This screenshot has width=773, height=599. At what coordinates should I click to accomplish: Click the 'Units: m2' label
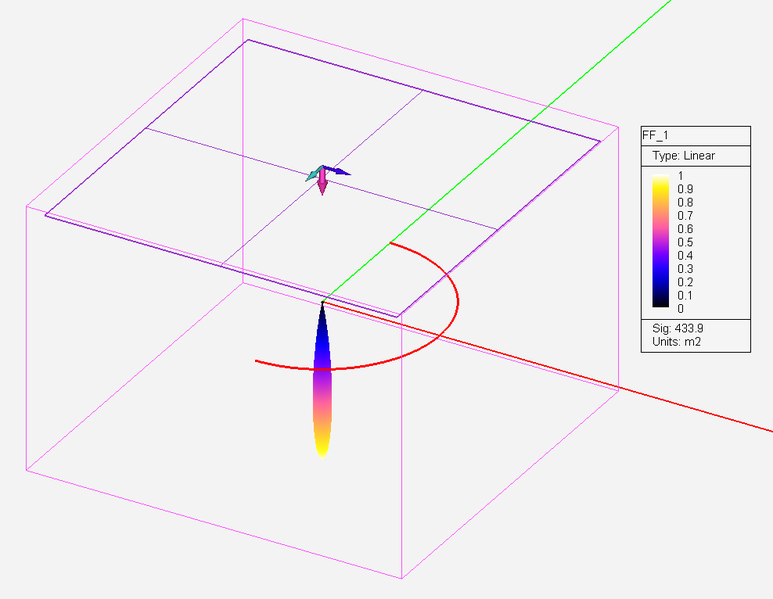coord(676,342)
